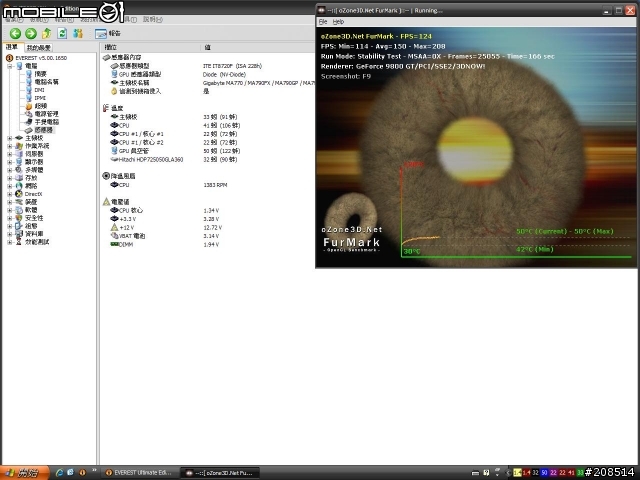
Task: Select the CPU core voltage row 1.34 V
Action: pyautogui.click(x=208, y=211)
